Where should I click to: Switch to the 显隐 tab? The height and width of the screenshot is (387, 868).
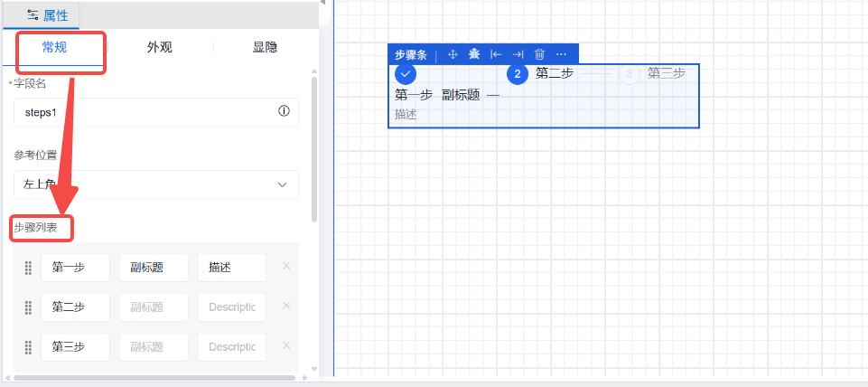click(x=265, y=48)
